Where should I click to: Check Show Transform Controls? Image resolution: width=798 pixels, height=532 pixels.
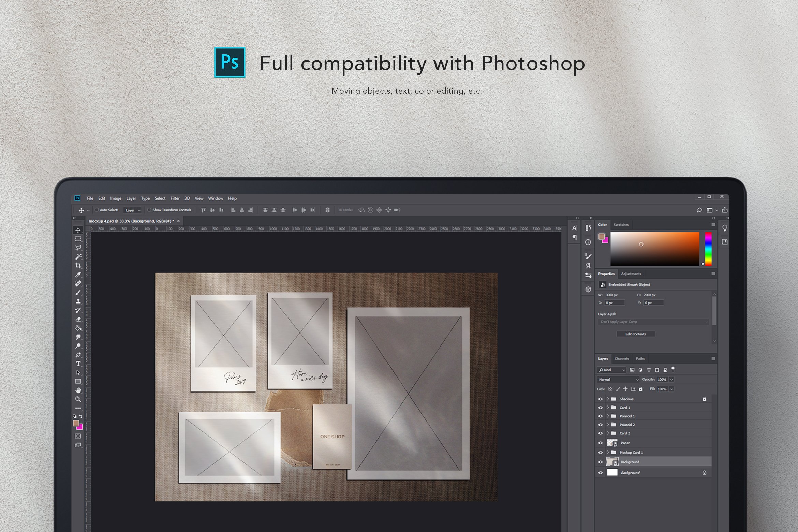pos(149,210)
